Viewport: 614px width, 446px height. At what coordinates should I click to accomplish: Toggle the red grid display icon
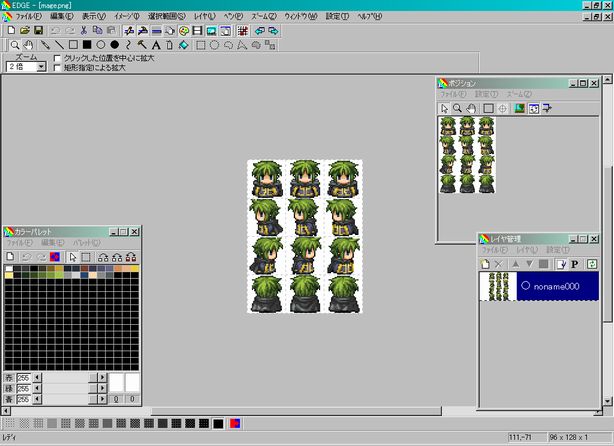243,31
